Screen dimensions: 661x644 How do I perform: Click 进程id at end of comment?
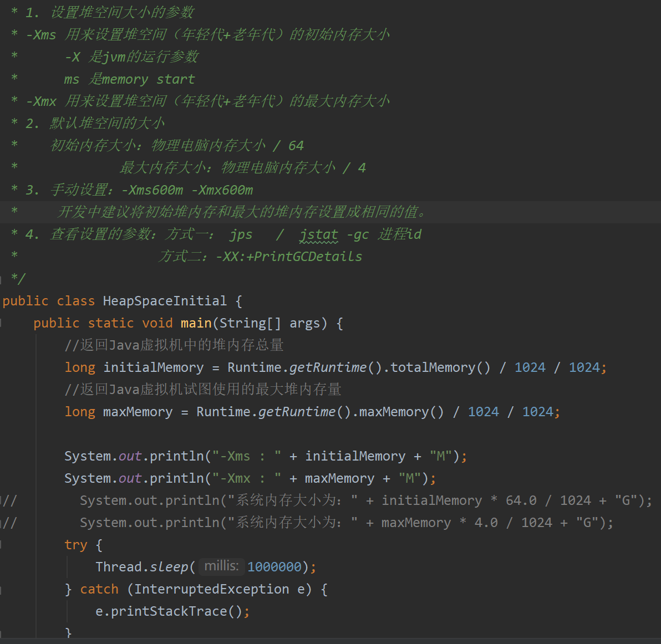tap(400, 234)
